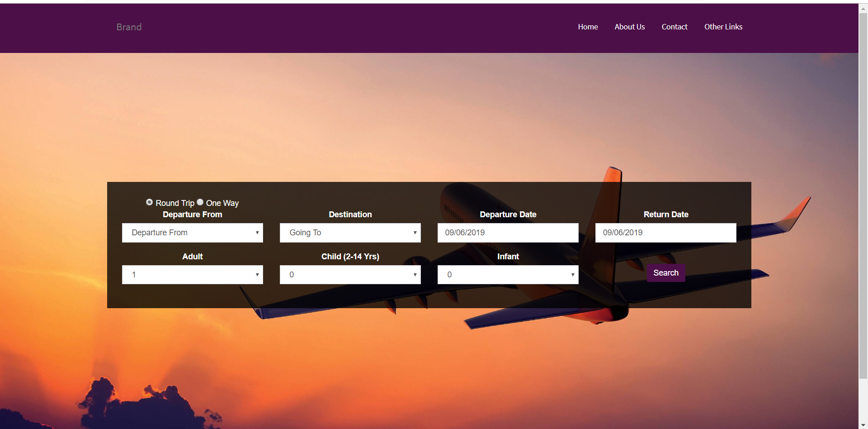Click the scrollbar down arrow
Image resolution: width=868 pixels, height=429 pixels.
863,425
